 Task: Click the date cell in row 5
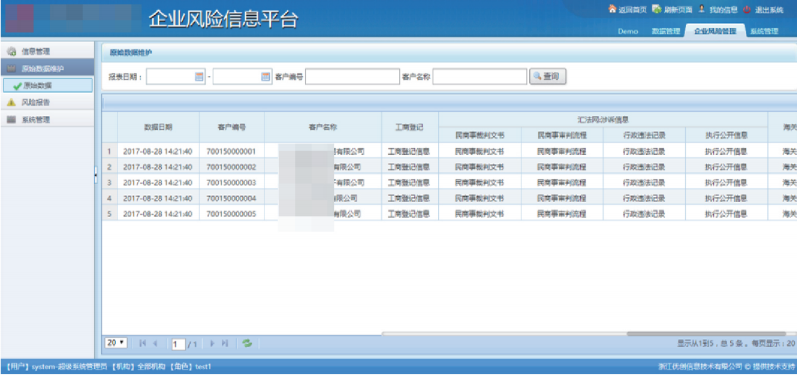(158, 214)
